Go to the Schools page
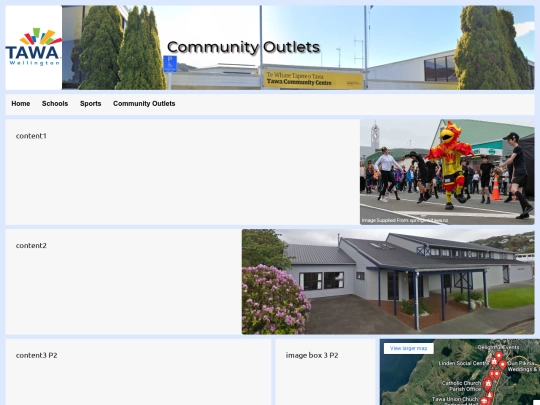 coord(55,104)
